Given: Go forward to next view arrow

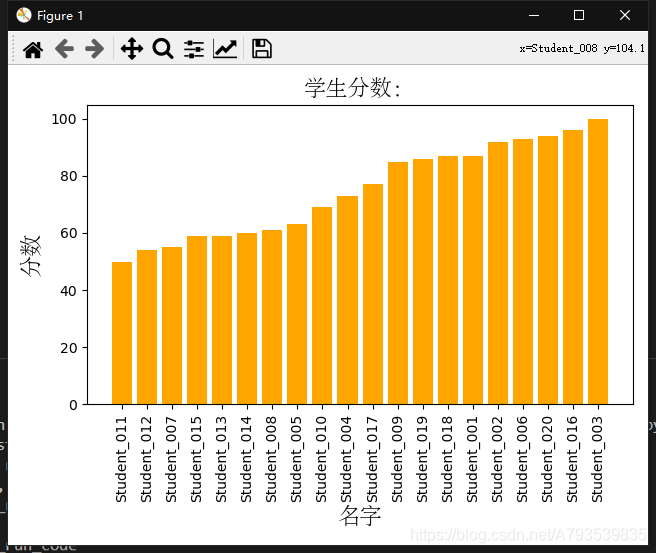Looking at the screenshot, I should tap(95, 49).
